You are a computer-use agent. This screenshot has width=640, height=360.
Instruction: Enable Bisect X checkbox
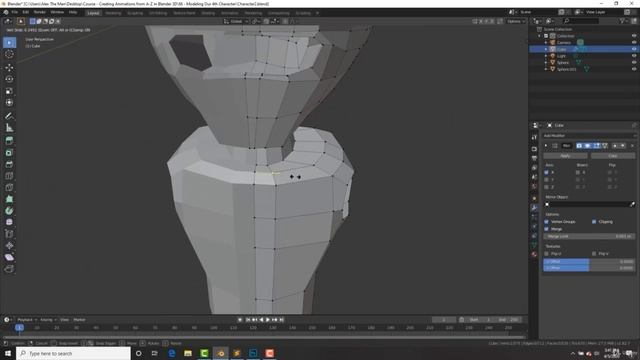578,172
